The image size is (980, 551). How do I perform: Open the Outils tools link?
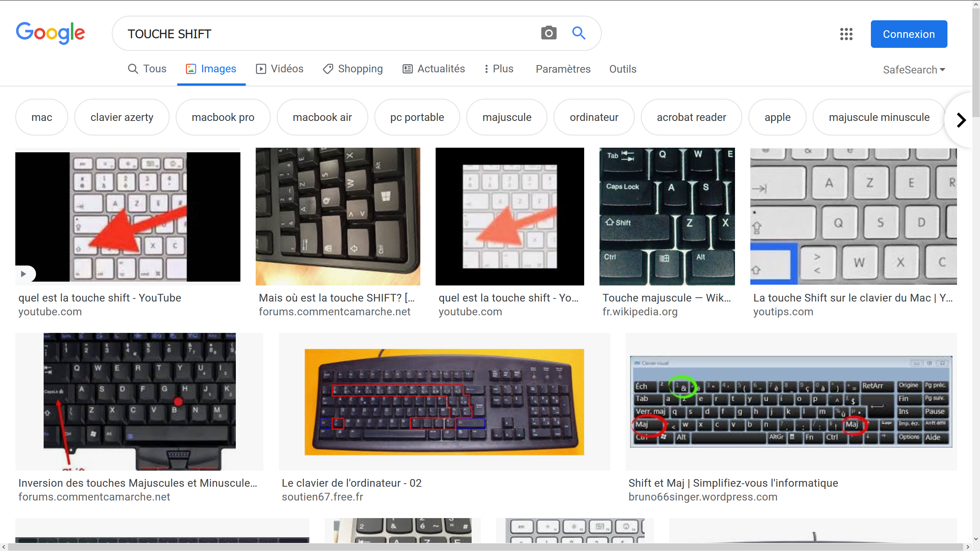click(x=623, y=69)
